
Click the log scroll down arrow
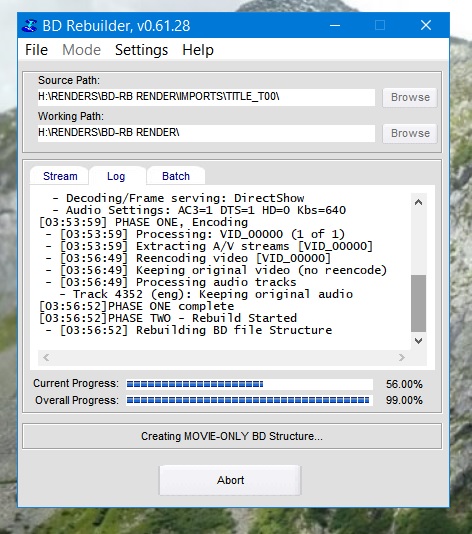(x=419, y=341)
